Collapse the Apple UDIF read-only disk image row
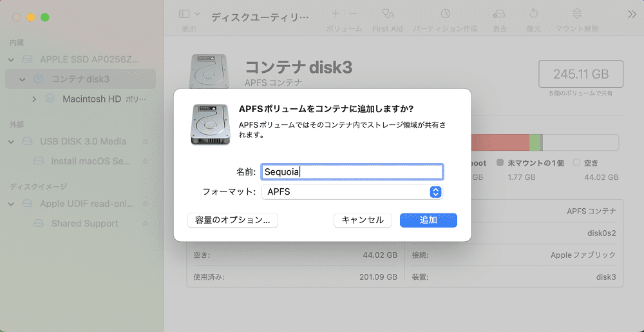 click(x=12, y=204)
